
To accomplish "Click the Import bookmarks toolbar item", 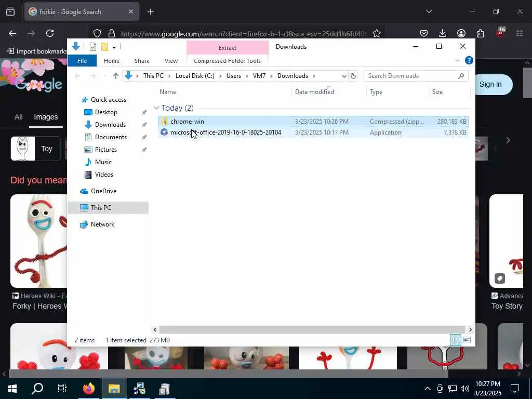I will point(37,51).
